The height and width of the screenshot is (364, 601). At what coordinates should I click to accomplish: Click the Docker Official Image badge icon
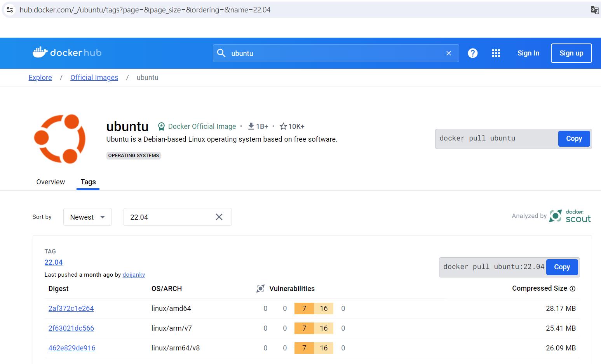click(x=161, y=127)
